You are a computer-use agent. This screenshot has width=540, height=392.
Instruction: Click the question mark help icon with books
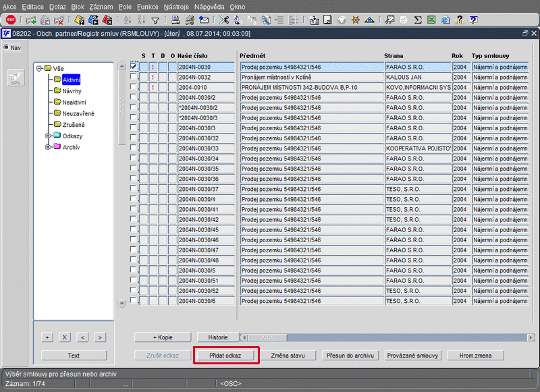460,20
